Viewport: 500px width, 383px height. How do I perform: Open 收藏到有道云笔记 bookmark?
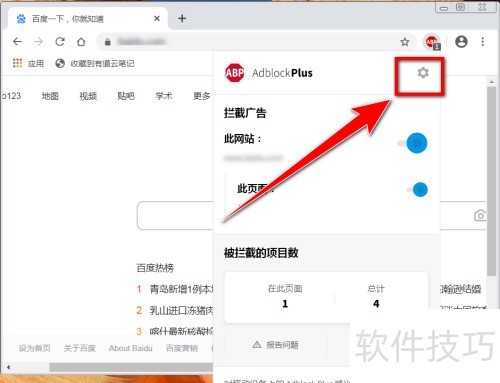point(95,63)
